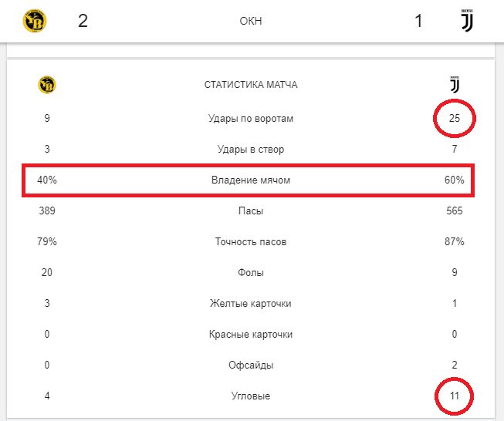This screenshot has width=504, height=421.
Task: Click the ОКН match status label
Action: click(x=251, y=21)
